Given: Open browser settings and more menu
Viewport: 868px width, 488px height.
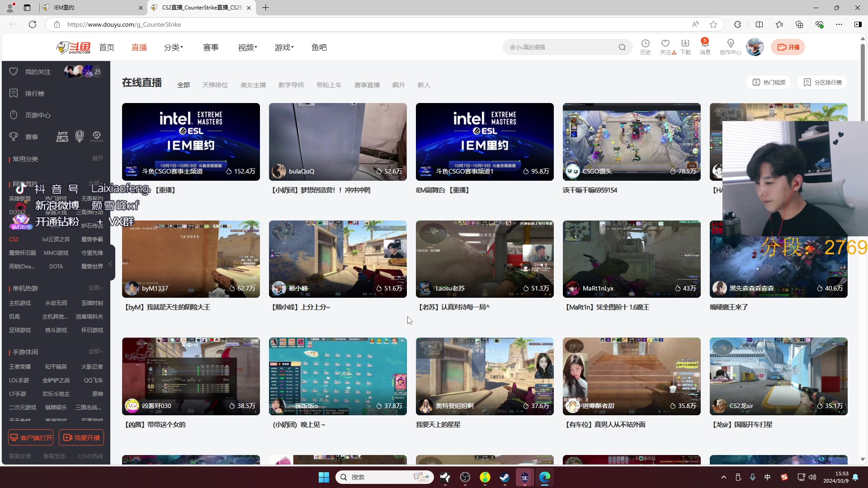Looking at the screenshot, I should point(839,24).
